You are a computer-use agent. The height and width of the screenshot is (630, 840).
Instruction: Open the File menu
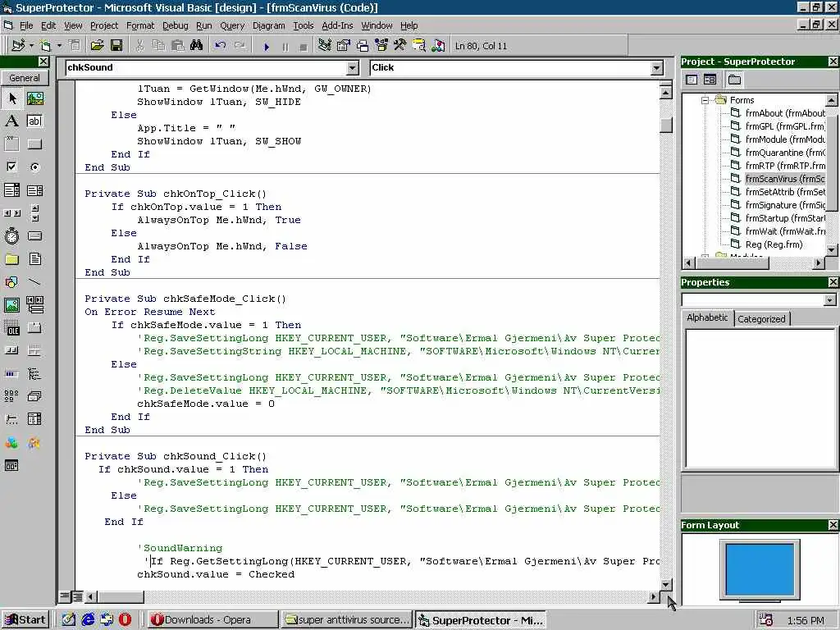[26, 25]
